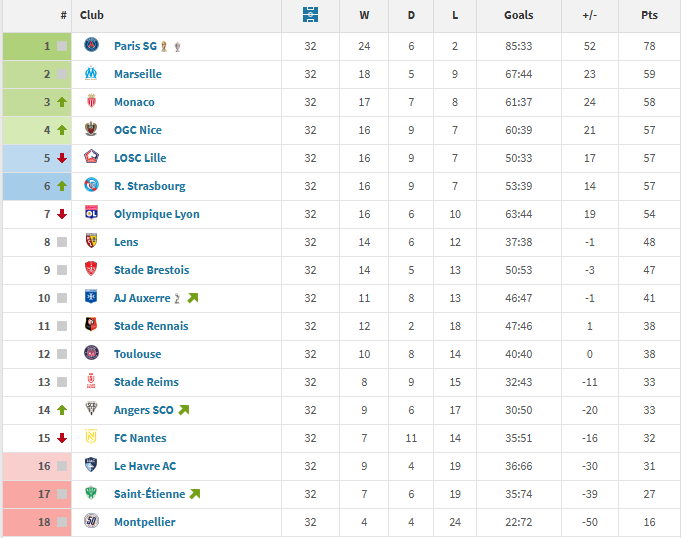Open the R. Strasbourg club link

point(149,186)
